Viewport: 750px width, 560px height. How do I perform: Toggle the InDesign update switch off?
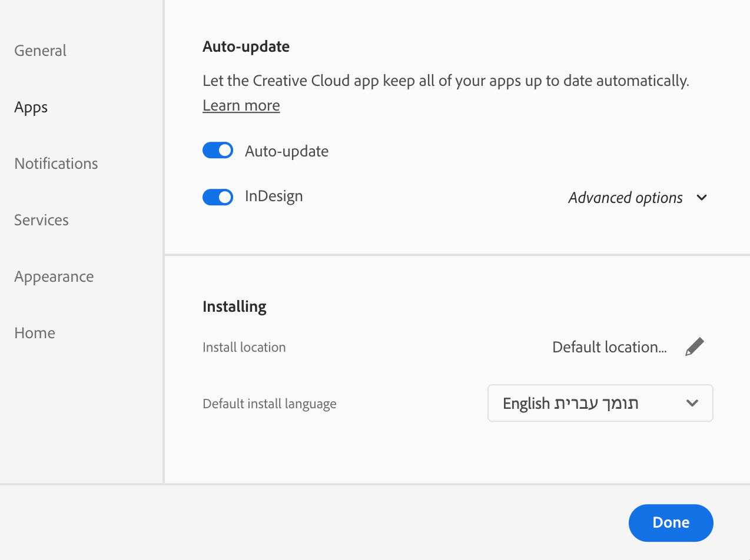[x=218, y=196]
